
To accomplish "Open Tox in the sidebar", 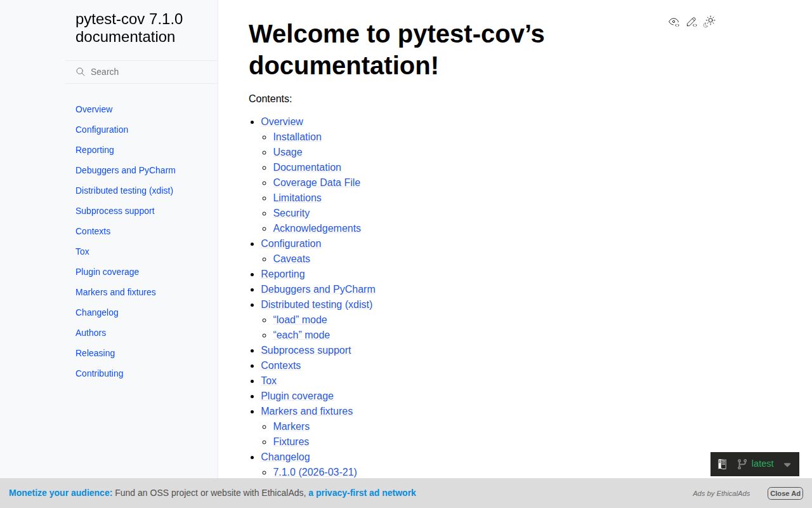I will 82,251.
